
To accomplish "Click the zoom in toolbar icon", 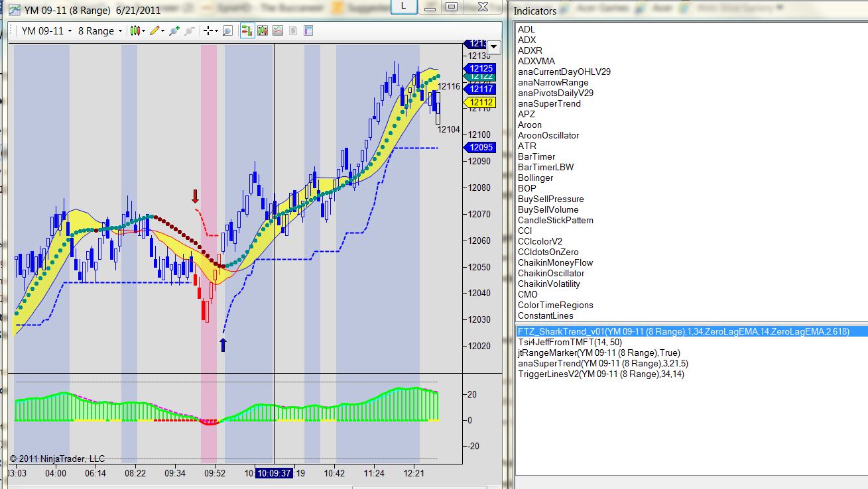I will pos(174,30).
